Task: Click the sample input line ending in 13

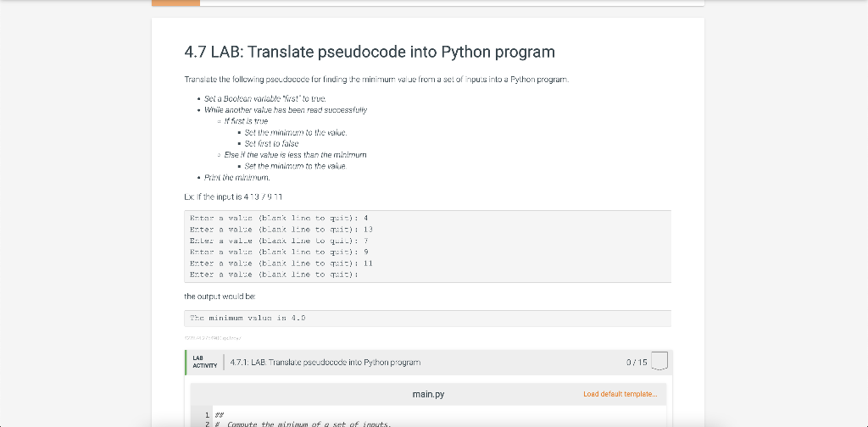Action: tap(281, 229)
